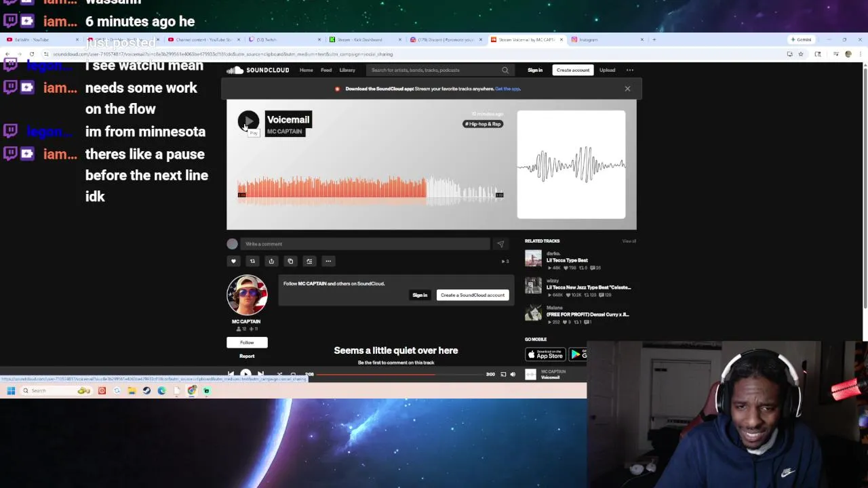The image size is (868, 488).
Task: Toggle repeat in player bar
Action: coord(293,374)
